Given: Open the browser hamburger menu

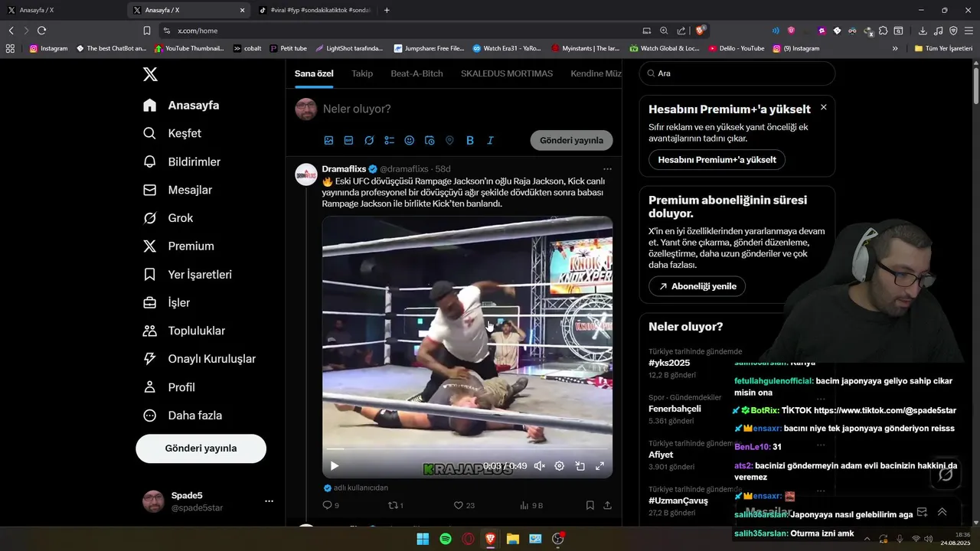Looking at the screenshot, I should tap(969, 31).
